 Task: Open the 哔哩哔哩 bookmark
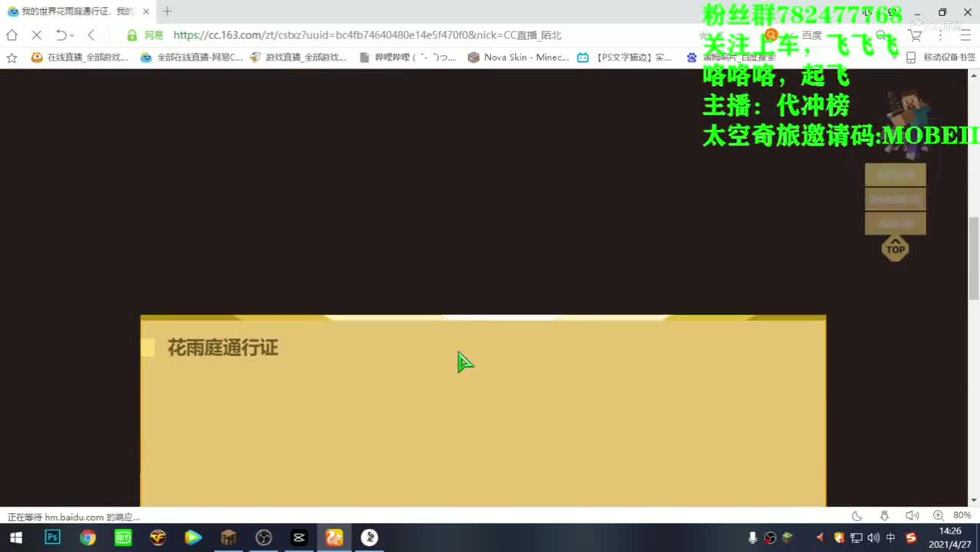click(x=409, y=57)
